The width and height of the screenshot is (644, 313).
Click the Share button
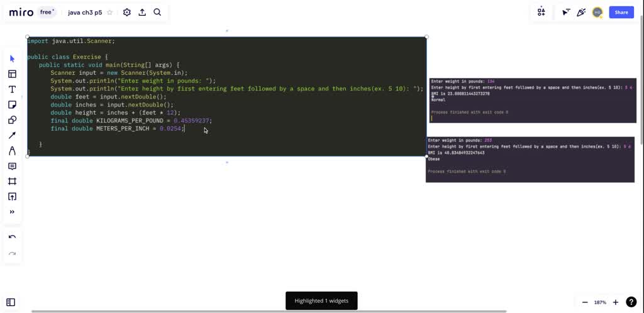(621, 12)
